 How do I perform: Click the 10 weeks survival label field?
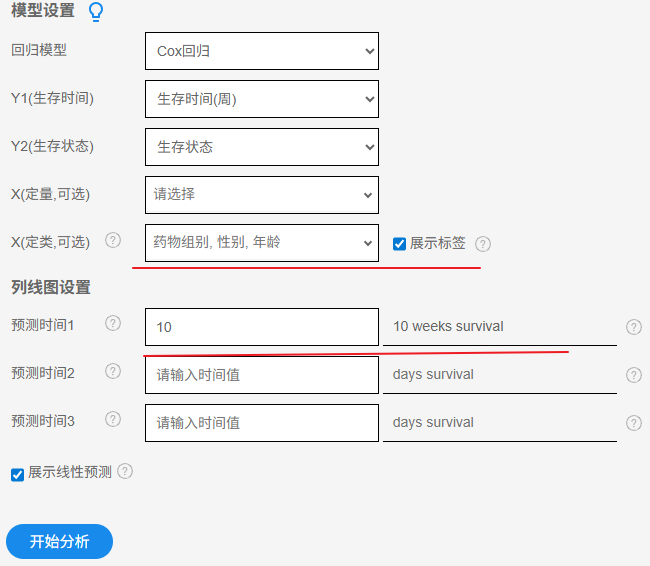(499, 326)
